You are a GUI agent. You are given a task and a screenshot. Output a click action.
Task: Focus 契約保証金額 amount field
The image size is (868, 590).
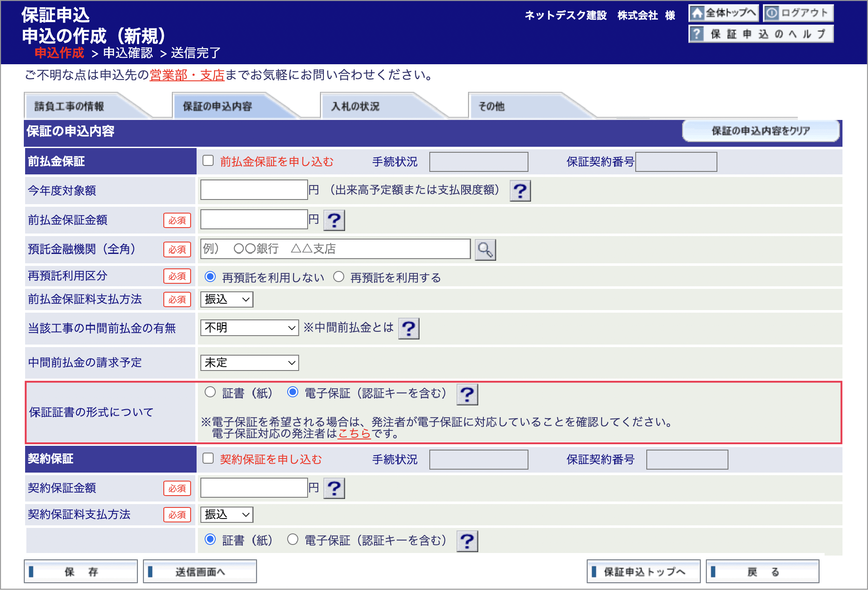254,487
